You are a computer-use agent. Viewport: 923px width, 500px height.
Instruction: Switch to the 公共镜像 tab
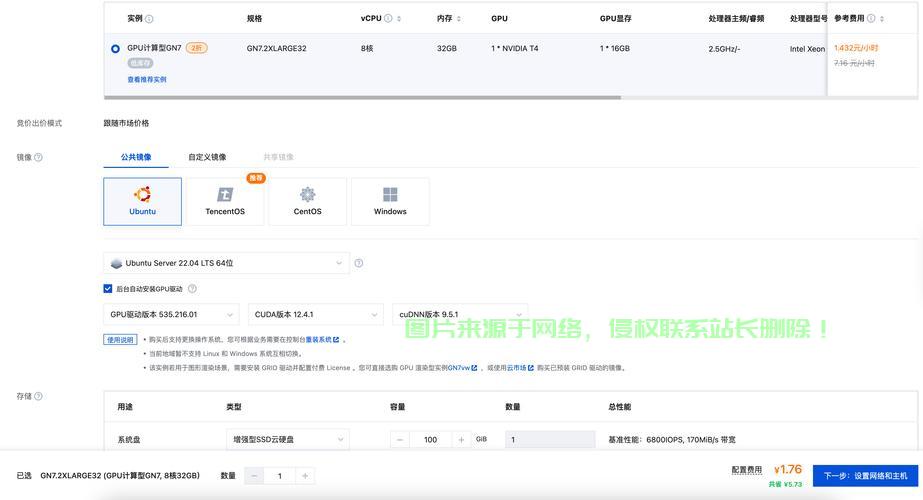pos(136,157)
